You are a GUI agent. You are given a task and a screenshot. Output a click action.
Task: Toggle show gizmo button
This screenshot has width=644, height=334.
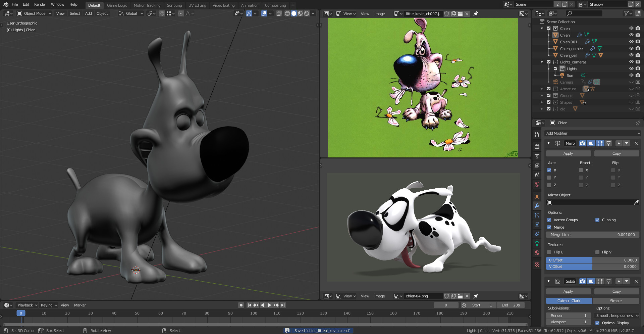click(x=249, y=13)
